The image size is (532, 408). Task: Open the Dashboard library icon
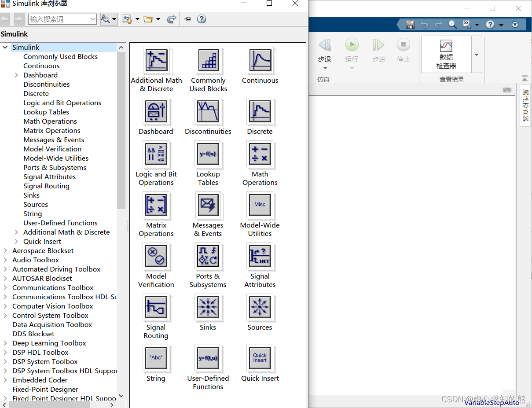[x=156, y=112]
